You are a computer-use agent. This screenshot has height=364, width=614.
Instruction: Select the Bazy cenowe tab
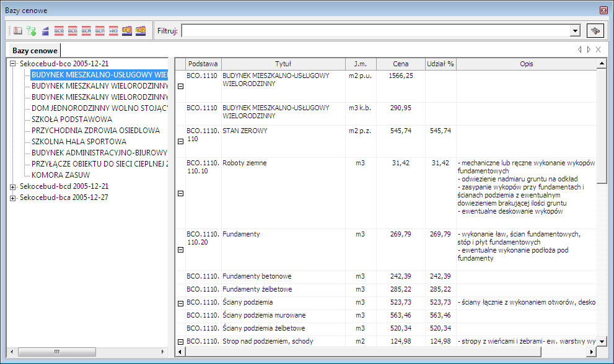(x=35, y=51)
